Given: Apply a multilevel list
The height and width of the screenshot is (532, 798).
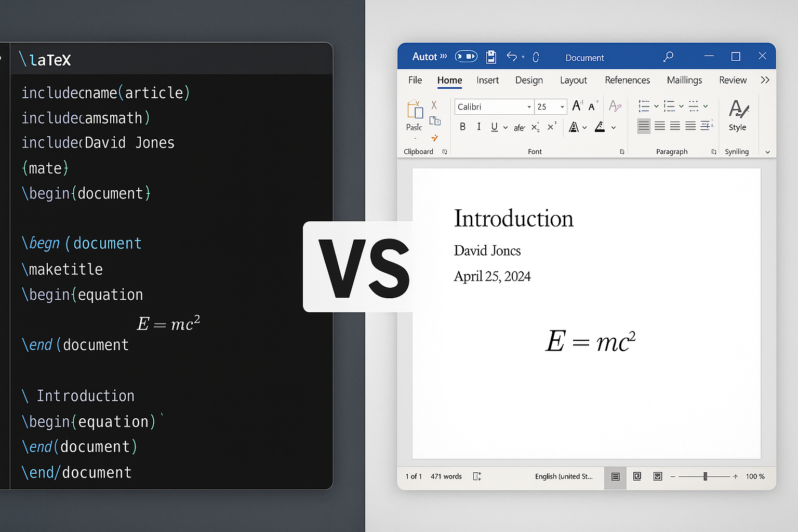Looking at the screenshot, I should tap(694, 106).
